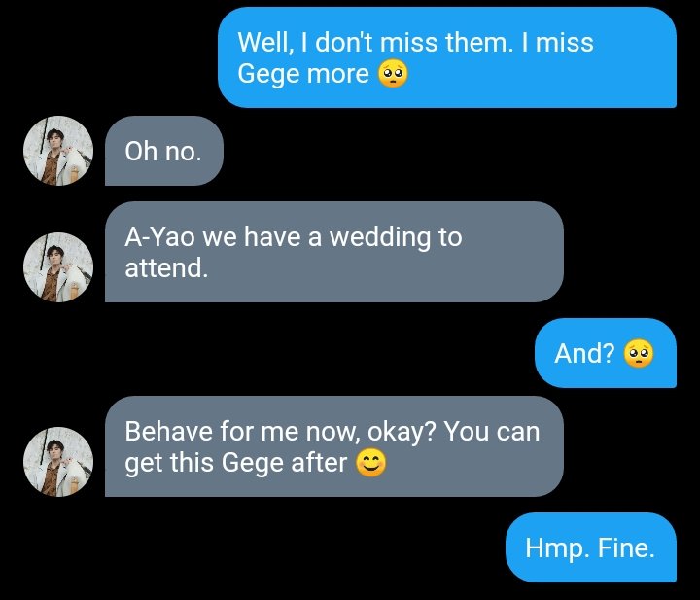Open avatar beside the wedding message
The image size is (700, 600).
click(x=58, y=267)
